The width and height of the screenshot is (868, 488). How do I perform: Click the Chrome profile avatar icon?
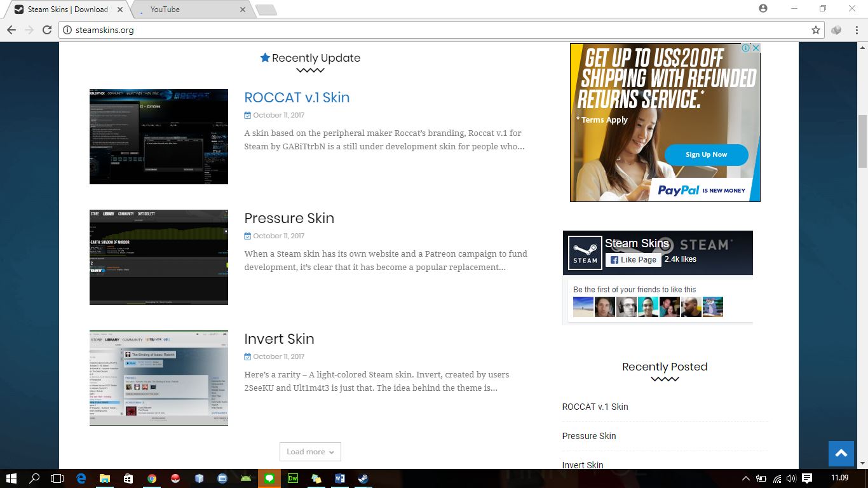[x=763, y=9]
